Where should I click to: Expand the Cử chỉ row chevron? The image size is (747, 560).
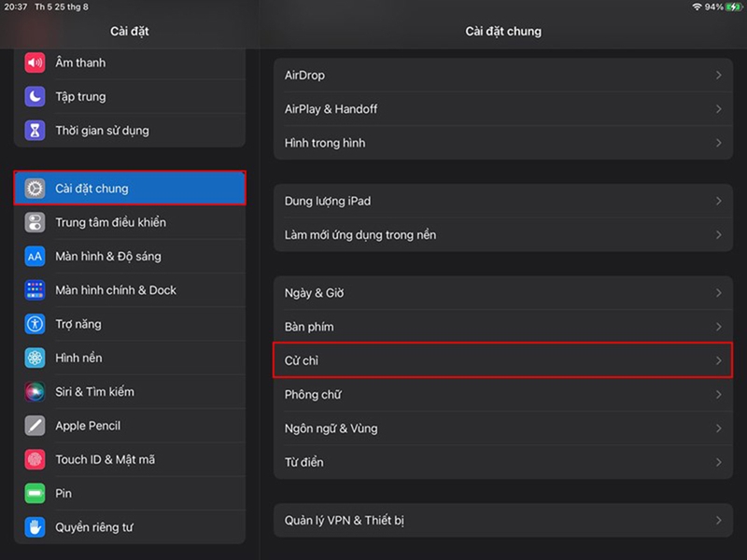point(718,360)
